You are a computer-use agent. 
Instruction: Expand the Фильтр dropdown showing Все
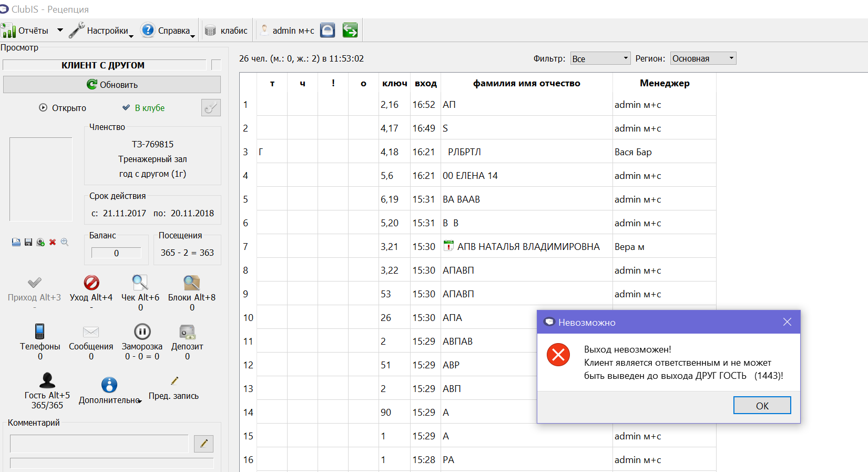coord(600,58)
